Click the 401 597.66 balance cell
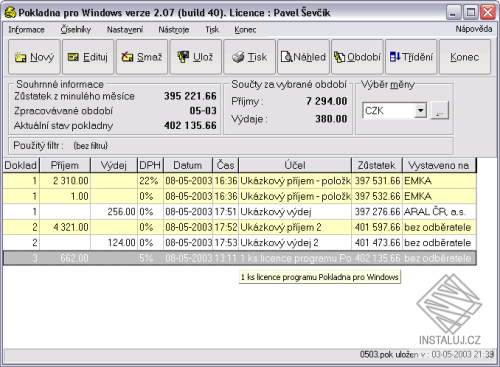The height and width of the screenshot is (367, 500). pos(377,227)
